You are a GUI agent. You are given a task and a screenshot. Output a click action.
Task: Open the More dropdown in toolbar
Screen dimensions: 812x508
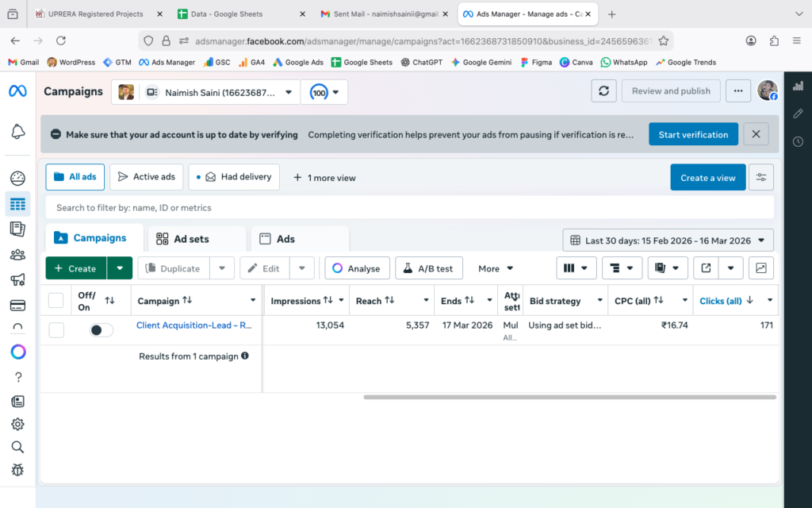[x=496, y=268]
